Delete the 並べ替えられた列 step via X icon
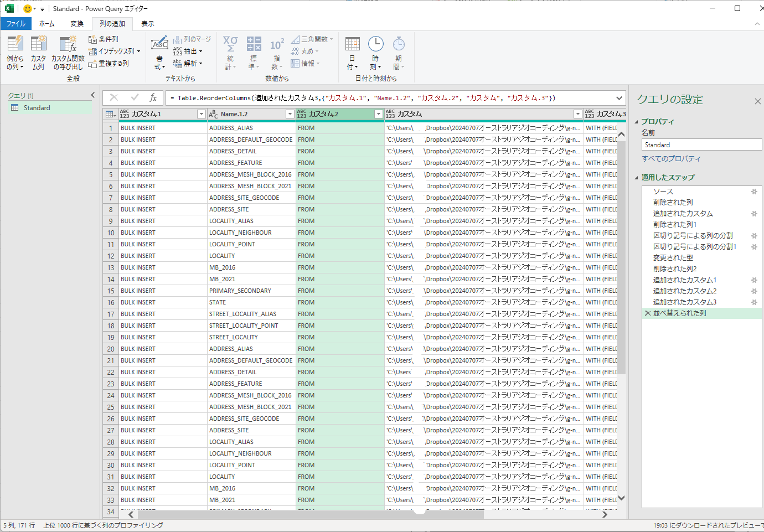Image resolution: width=764 pixels, height=532 pixels. point(647,313)
